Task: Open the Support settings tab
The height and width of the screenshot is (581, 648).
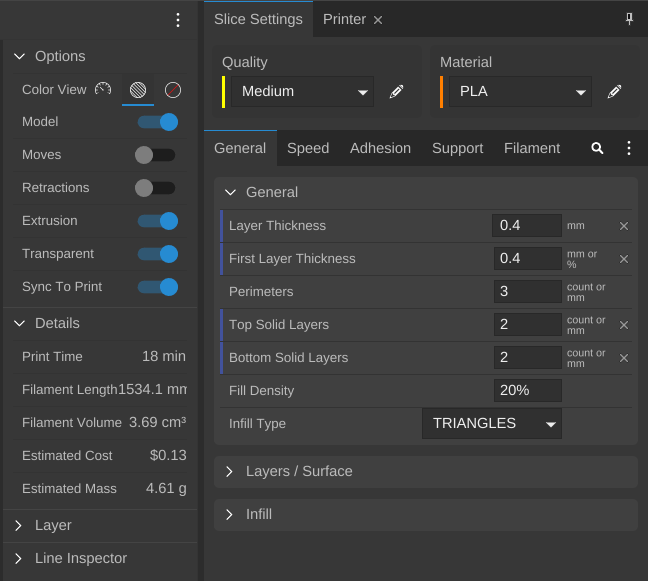Action: 457,148
